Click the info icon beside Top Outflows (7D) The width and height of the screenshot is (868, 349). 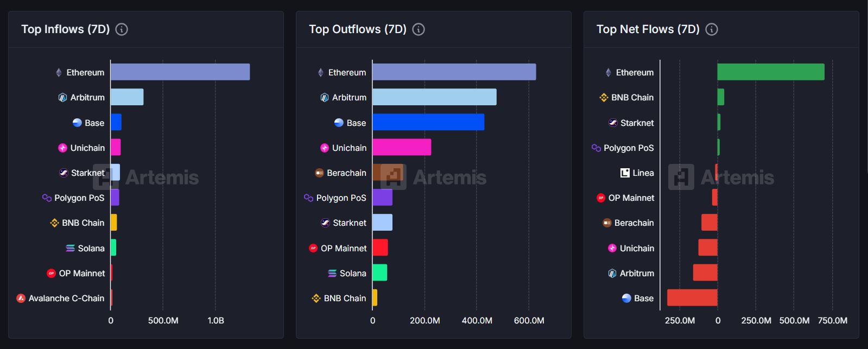point(419,29)
